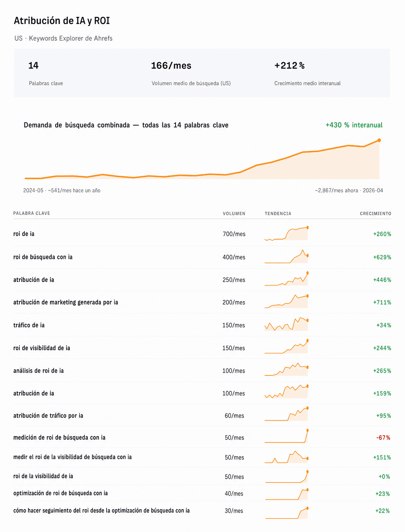Image resolution: width=405 pixels, height=532 pixels.
Task: Click the '166/mes' average volume stat
Action: tap(171, 65)
